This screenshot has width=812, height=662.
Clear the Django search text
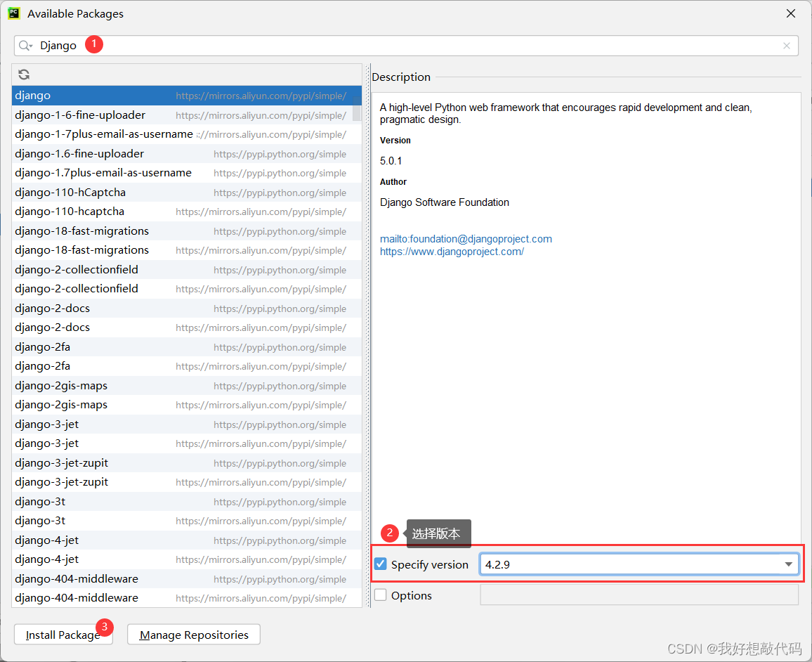(787, 46)
